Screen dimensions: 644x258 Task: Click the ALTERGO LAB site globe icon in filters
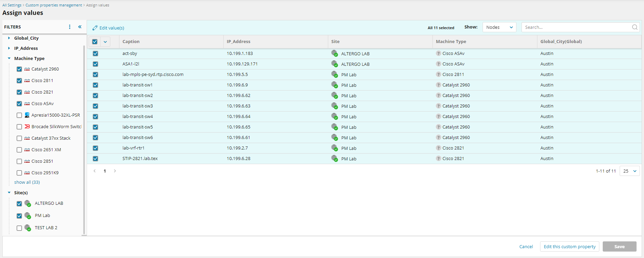pos(28,203)
